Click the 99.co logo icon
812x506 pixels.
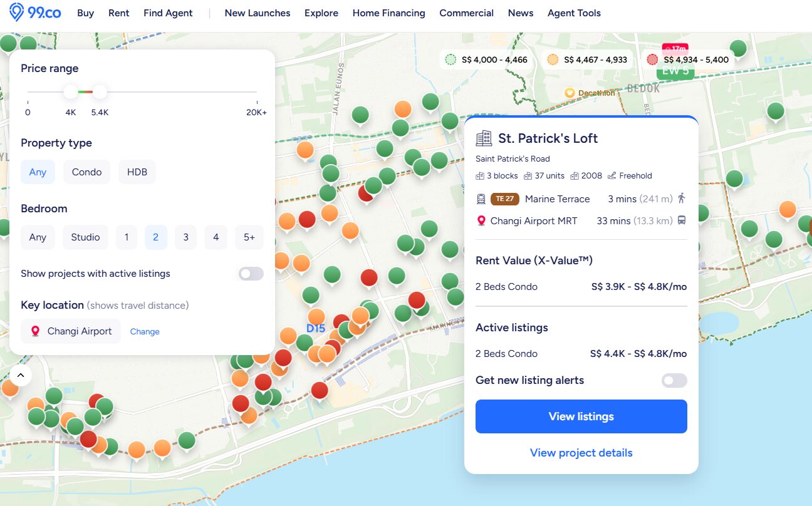point(17,13)
